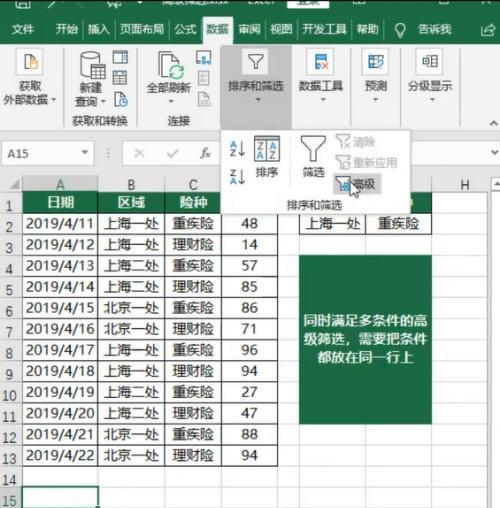This screenshot has width=500, height=508.
Task: Click the 日期 header cell
Action: click(x=60, y=202)
